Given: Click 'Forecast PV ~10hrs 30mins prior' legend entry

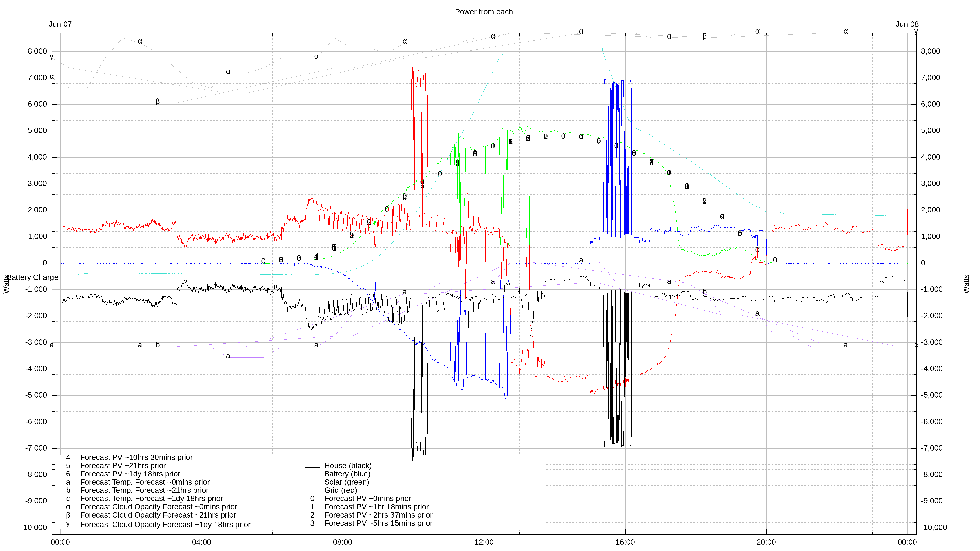Looking at the screenshot, I should [136, 457].
